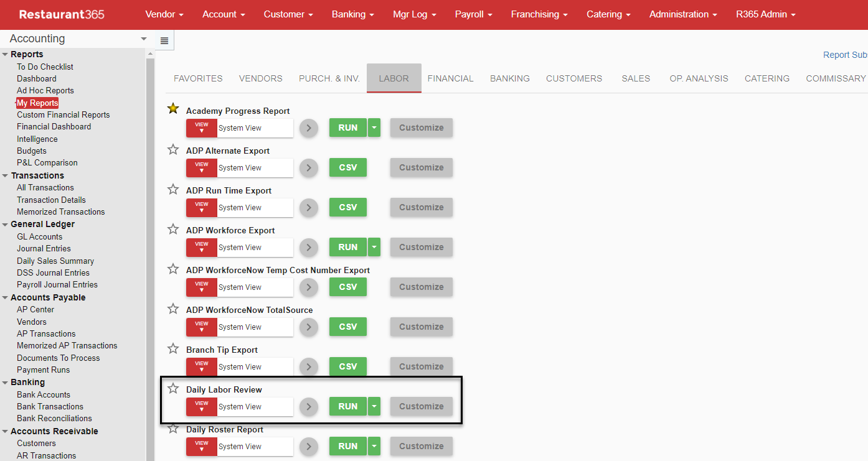Click the Restaurant365 logo
This screenshot has height=461, width=868.
(62, 14)
